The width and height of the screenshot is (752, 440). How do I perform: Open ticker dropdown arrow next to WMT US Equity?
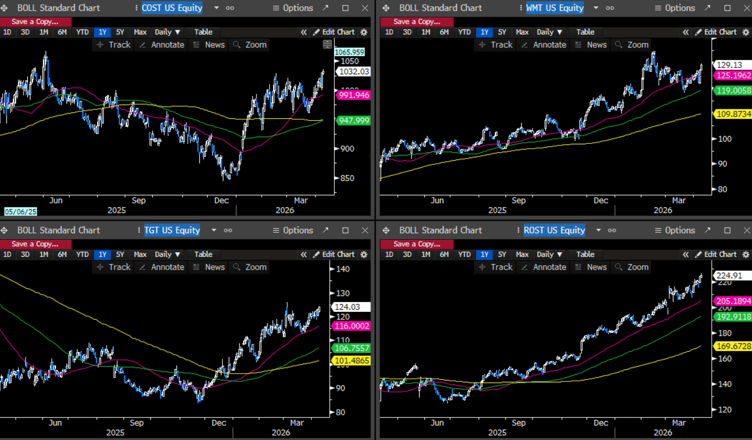[596, 8]
